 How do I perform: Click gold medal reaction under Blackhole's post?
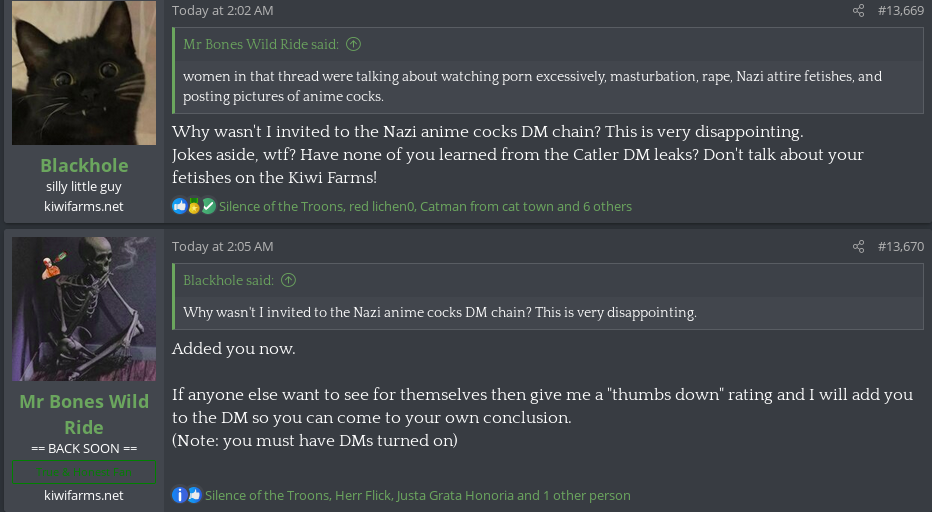(x=194, y=206)
